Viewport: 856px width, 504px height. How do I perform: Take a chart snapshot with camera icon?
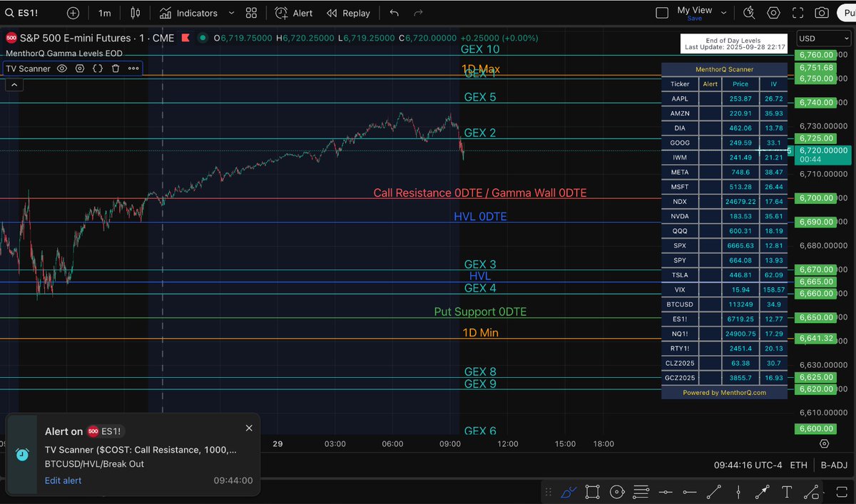(x=822, y=13)
